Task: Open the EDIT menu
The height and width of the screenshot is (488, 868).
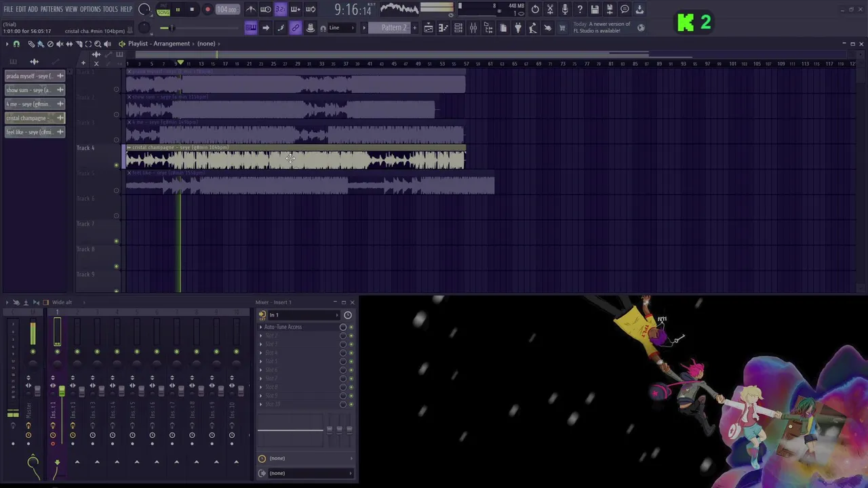Action: 21,9
